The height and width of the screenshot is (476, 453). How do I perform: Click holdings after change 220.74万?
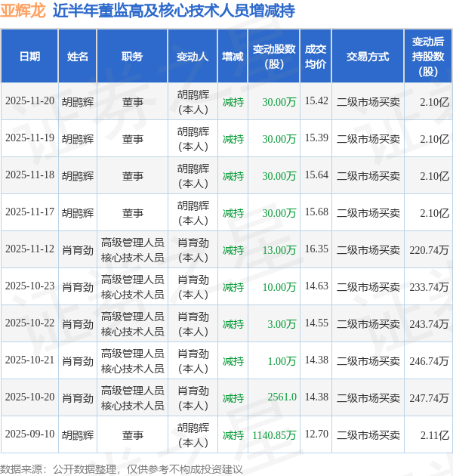429,250
